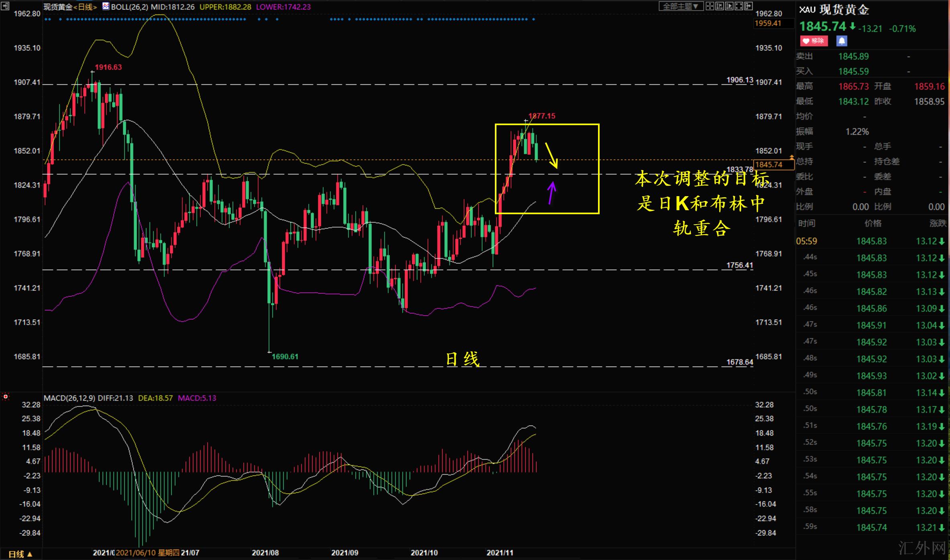This screenshot has width=950, height=560.
Task: Click the play/replay chart icon
Action: click(729, 6)
